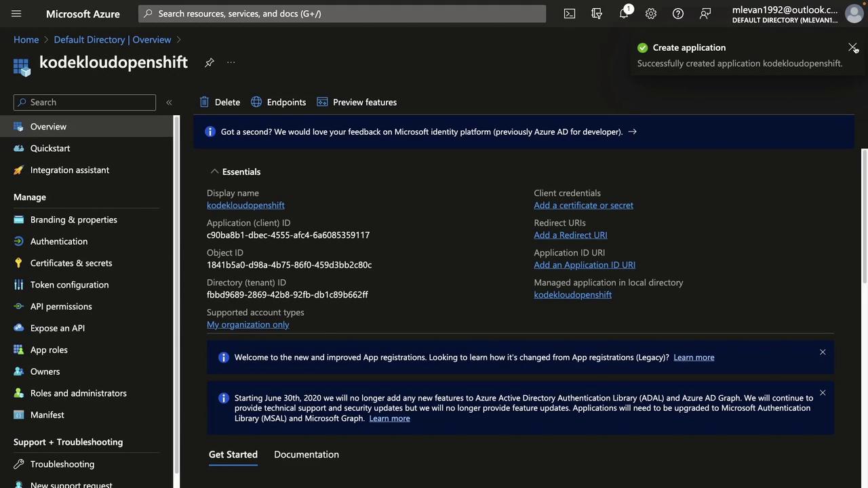Collapse the left sidebar menu

pyautogui.click(x=169, y=102)
